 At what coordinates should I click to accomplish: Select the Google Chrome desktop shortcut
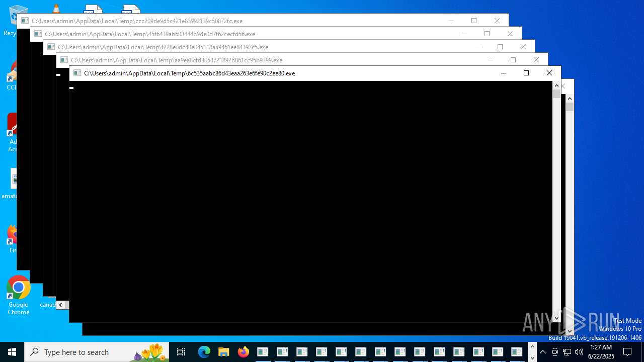(19, 296)
